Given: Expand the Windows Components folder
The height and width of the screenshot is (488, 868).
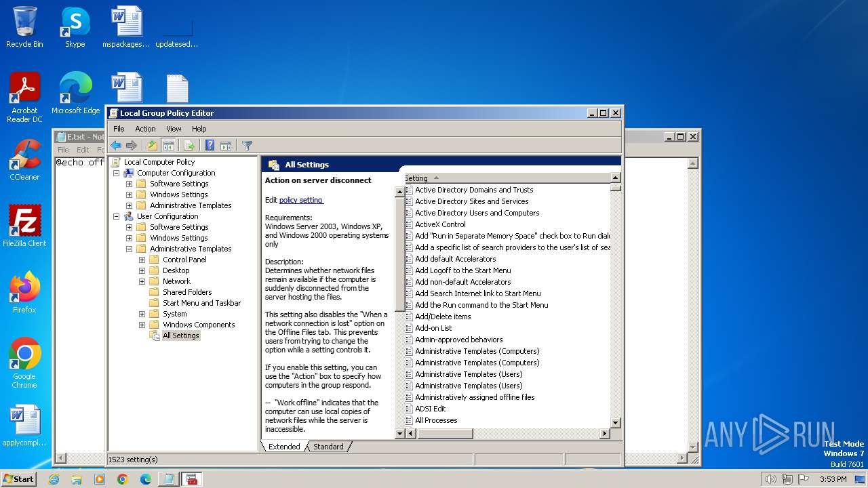Looking at the screenshot, I should click(x=142, y=325).
